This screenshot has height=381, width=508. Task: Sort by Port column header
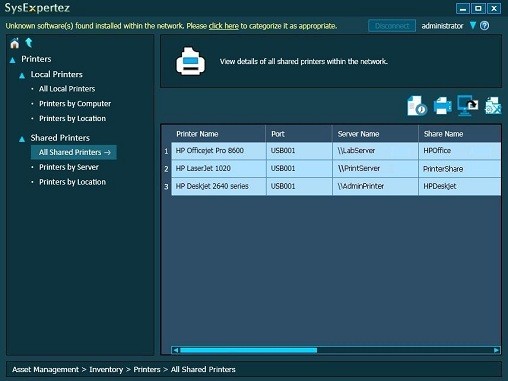[x=299, y=134]
